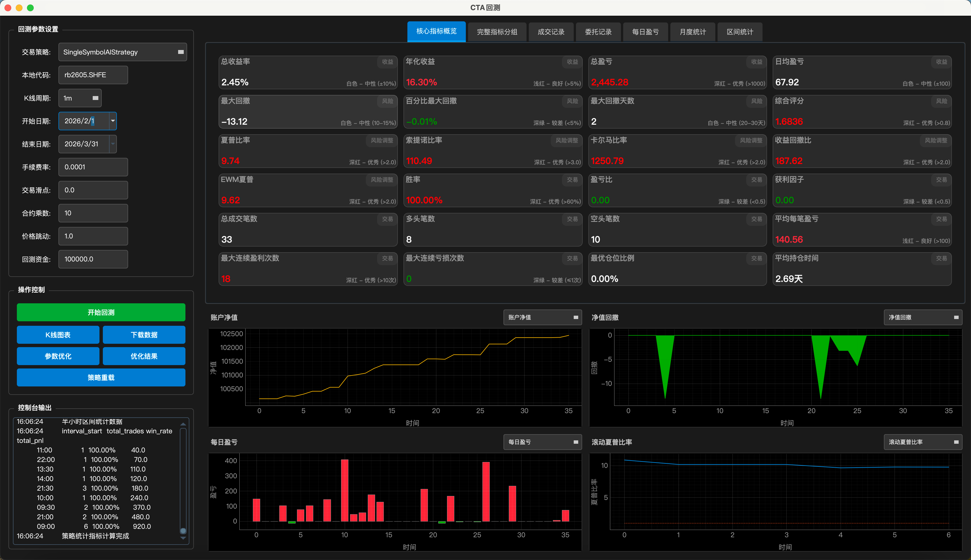Click the 下载数据 button
This screenshot has width=971, height=560.
(144, 334)
